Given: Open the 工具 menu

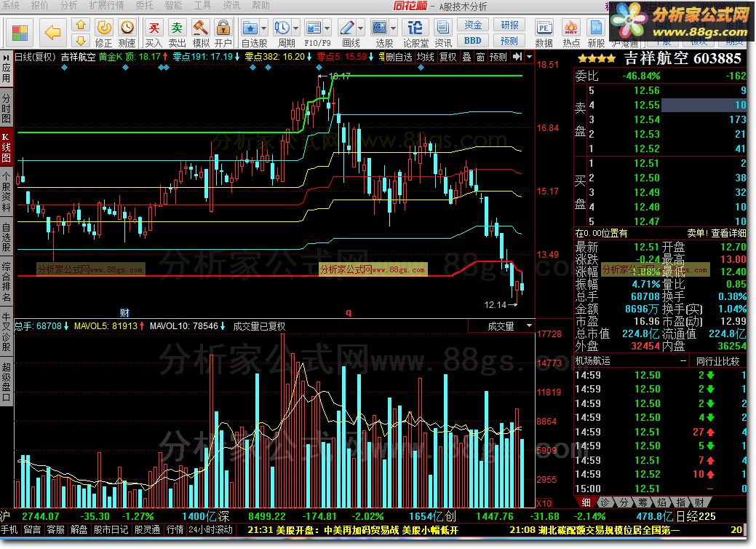Looking at the screenshot, I should [x=202, y=6].
